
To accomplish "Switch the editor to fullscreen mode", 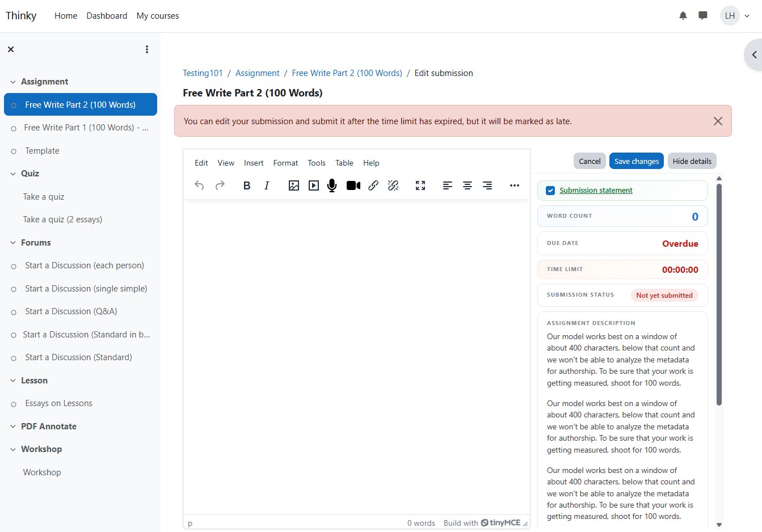I will click(x=420, y=185).
